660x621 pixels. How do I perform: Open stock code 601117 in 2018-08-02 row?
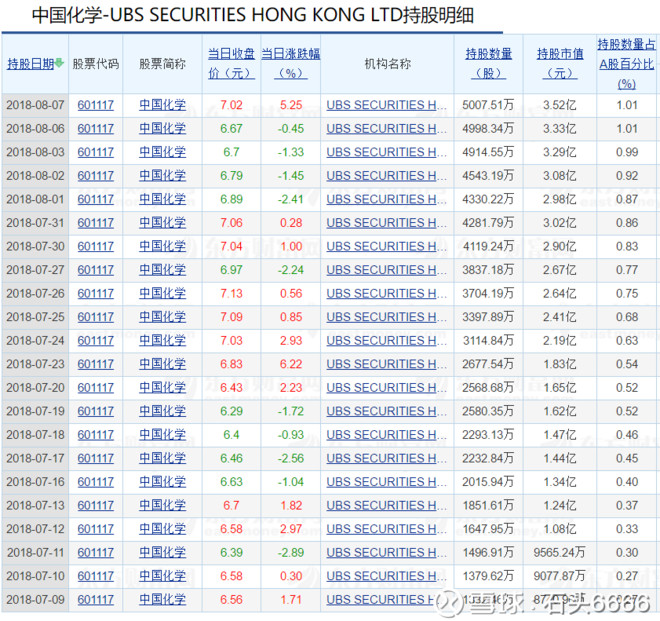pos(96,176)
